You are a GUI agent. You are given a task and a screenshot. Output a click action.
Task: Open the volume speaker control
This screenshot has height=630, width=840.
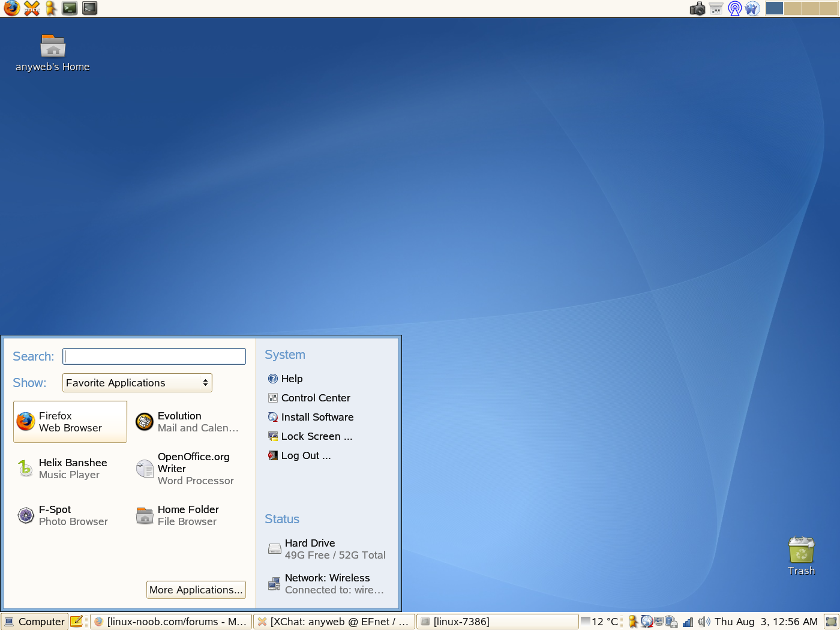704,622
